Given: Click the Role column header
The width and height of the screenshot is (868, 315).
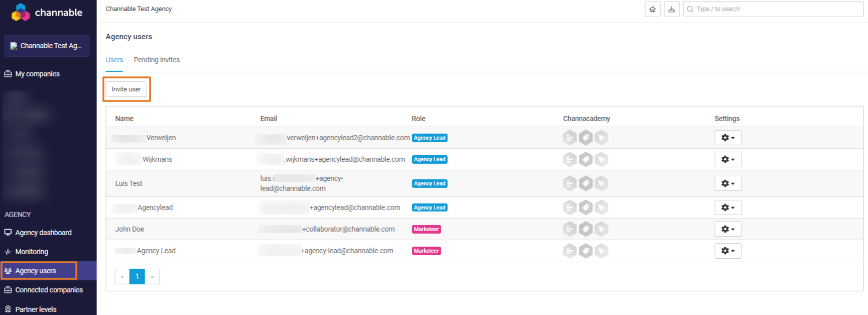Looking at the screenshot, I should click(418, 119).
